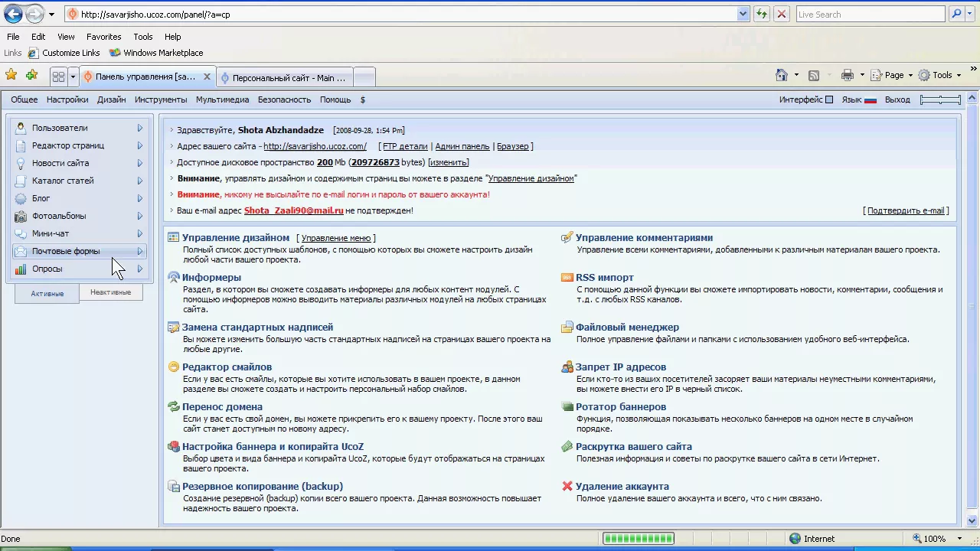Close the Панель управления browser tab
980x551 pixels.
pos(207,77)
